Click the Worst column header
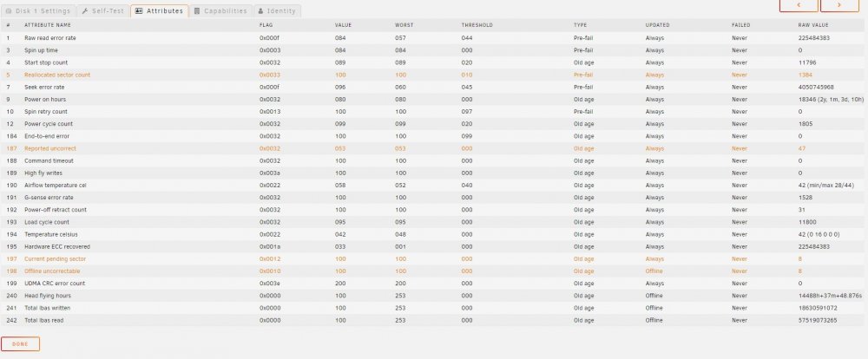This screenshot has width=868, height=359. 404,25
